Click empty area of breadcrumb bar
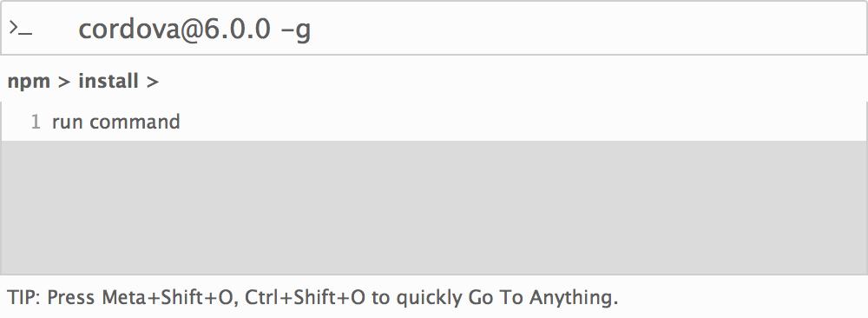The image size is (868, 318). pyautogui.click(x=510, y=82)
